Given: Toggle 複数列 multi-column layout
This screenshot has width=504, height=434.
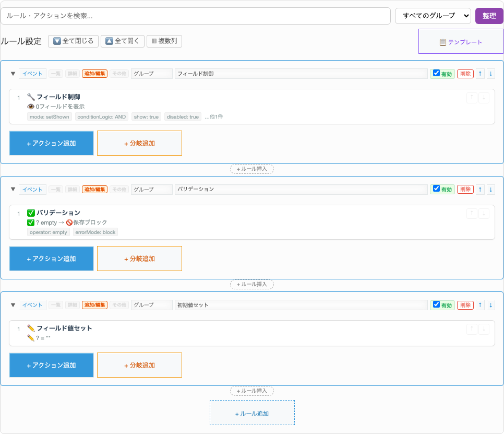Looking at the screenshot, I should 164,41.
